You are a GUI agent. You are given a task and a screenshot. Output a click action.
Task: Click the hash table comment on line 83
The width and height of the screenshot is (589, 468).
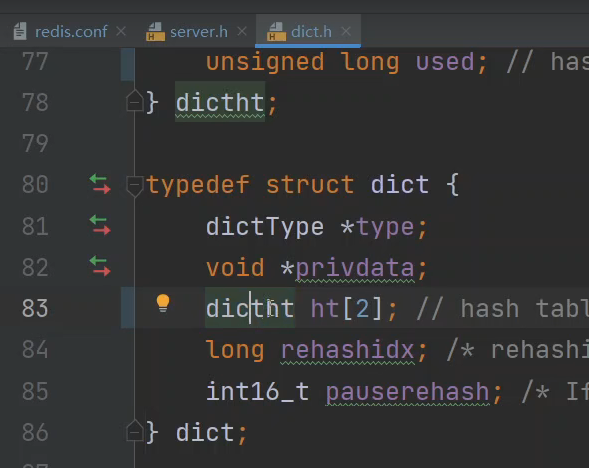[503, 309]
